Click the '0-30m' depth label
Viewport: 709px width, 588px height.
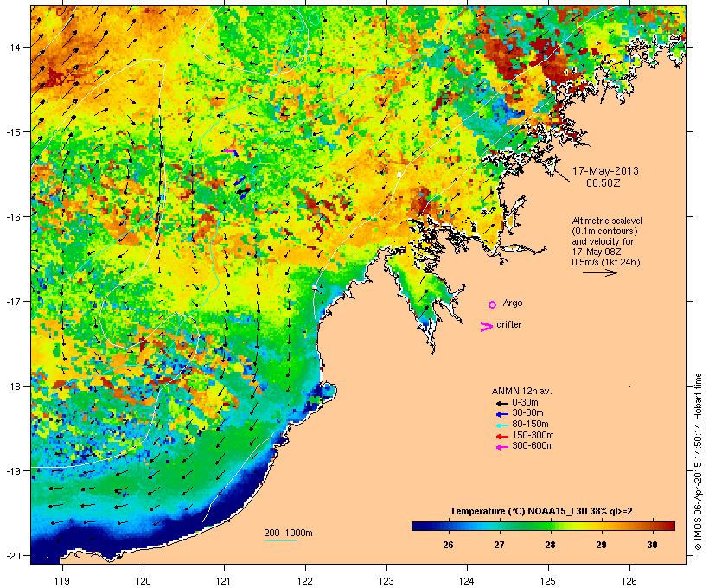pyautogui.click(x=525, y=403)
